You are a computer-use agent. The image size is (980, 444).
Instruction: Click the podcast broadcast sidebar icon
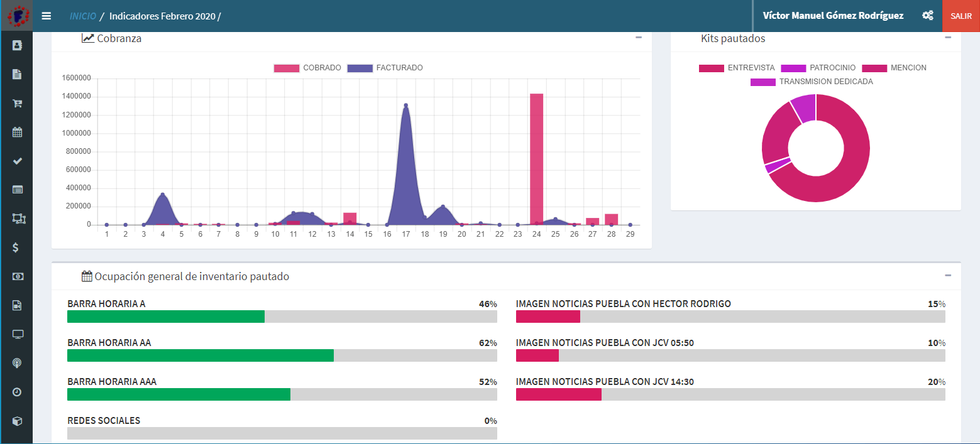(x=17, y=363)
